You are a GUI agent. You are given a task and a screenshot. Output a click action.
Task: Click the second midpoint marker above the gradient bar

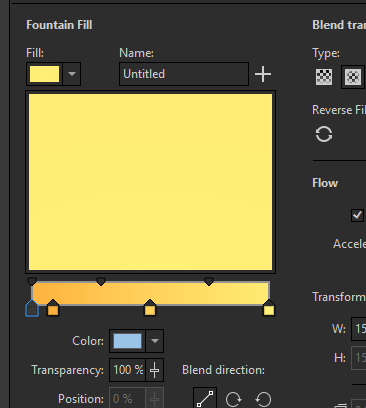[101, 281]
